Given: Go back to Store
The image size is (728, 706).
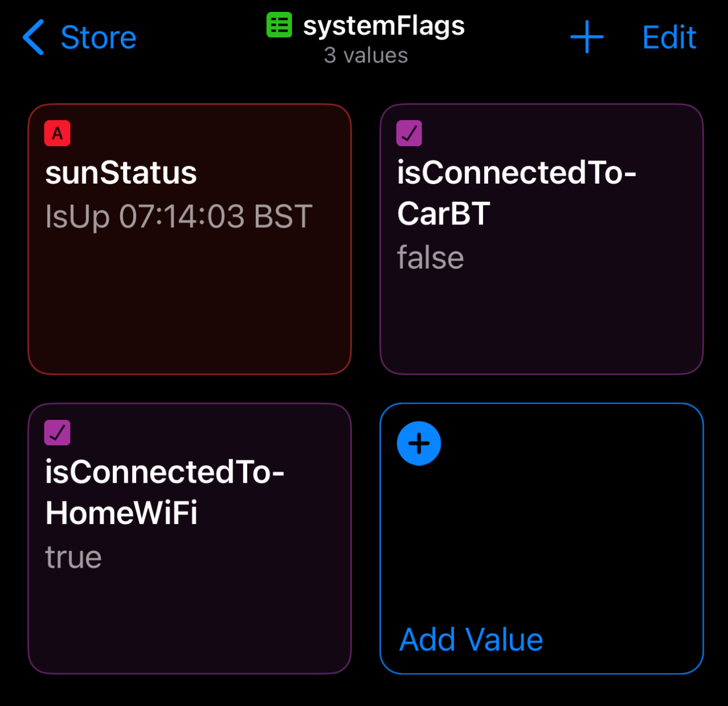Looking at the screenshot, I should pyautogui.click(x=98, y=38).
